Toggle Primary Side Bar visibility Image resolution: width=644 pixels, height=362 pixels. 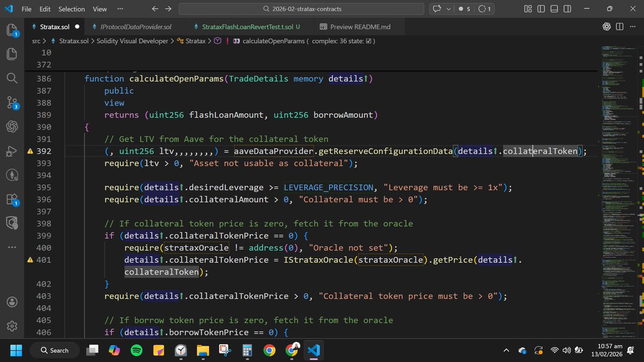tap(540, 9)
